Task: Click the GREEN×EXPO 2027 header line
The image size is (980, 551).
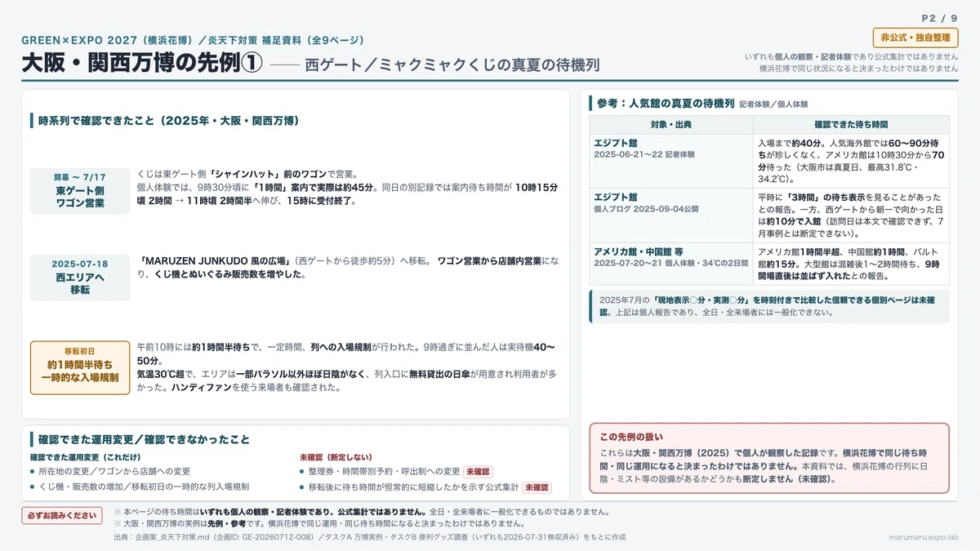Action: point(193,40)
